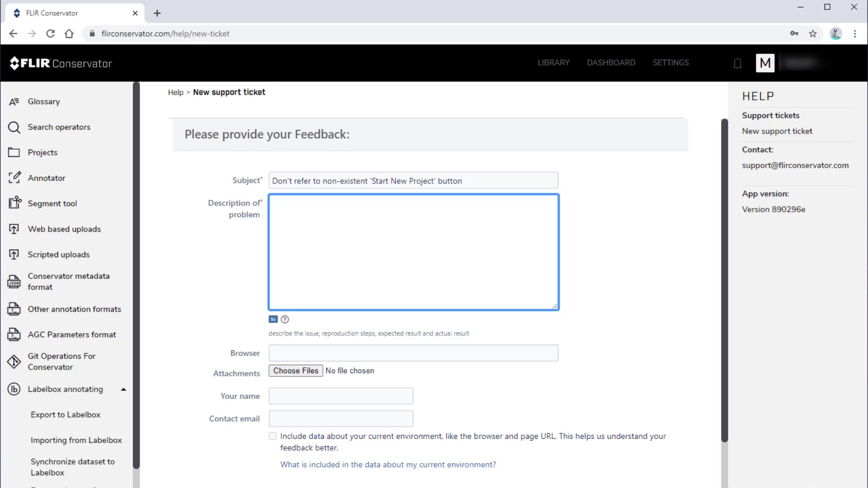
Task: Open the Segment tool
Action: pyautogui.click(x=52, y=203)
